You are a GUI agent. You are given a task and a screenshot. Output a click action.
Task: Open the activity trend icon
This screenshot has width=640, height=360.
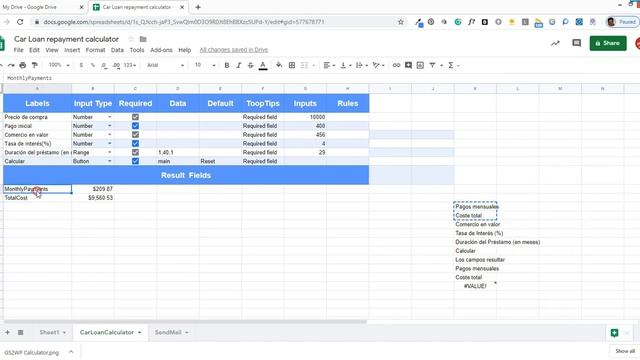(555, 43)
